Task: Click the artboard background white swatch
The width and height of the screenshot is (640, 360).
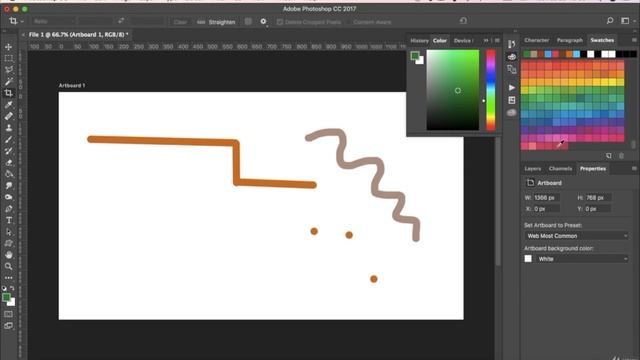Action: click(x=528, y=259)
